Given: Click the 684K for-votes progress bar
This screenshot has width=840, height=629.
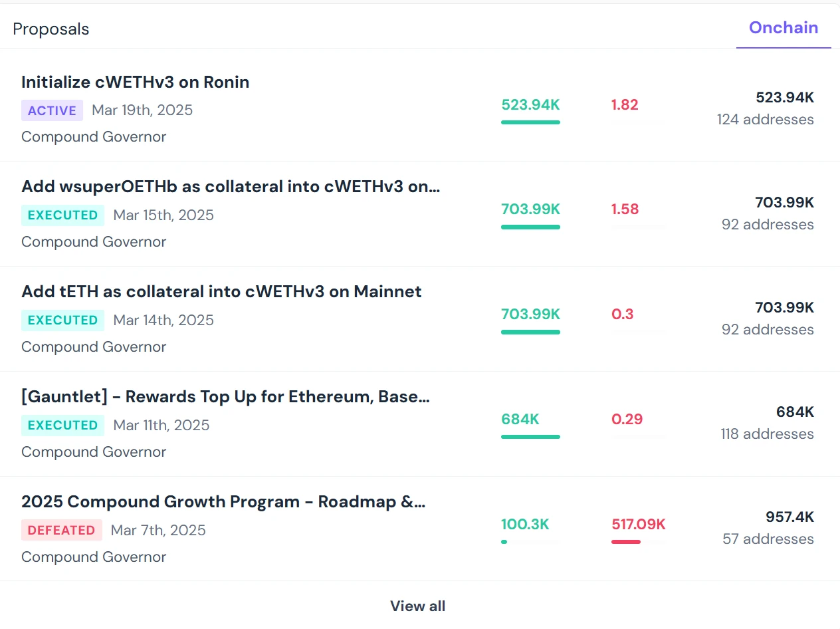Looking at the screenshot, I should (530, 437).
